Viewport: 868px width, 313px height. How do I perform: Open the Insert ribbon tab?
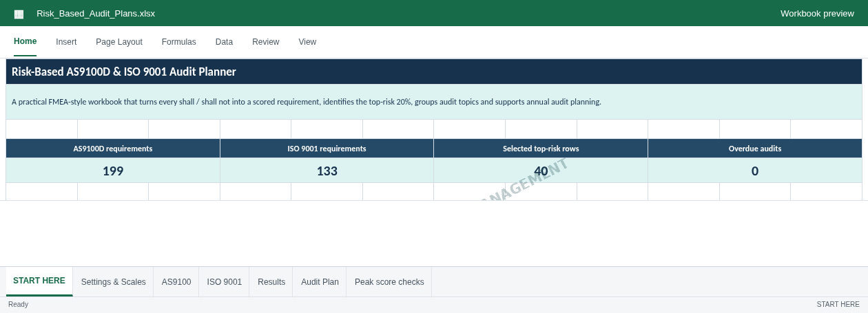(x=66, y=42)
